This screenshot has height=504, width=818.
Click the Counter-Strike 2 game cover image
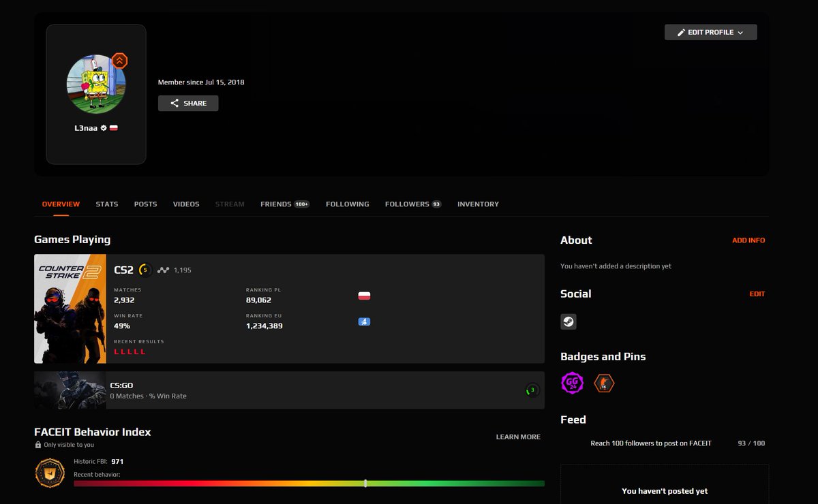click(x=70, y=309)
